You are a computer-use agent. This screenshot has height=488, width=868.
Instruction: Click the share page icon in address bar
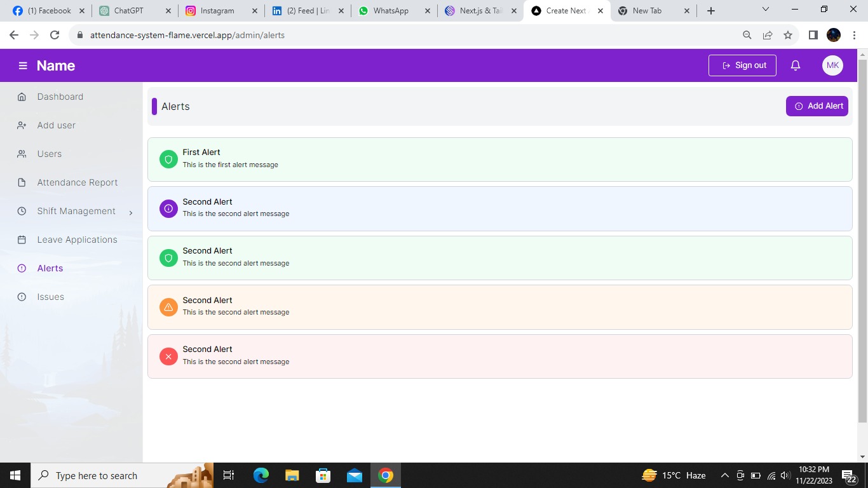click(768, 35)
